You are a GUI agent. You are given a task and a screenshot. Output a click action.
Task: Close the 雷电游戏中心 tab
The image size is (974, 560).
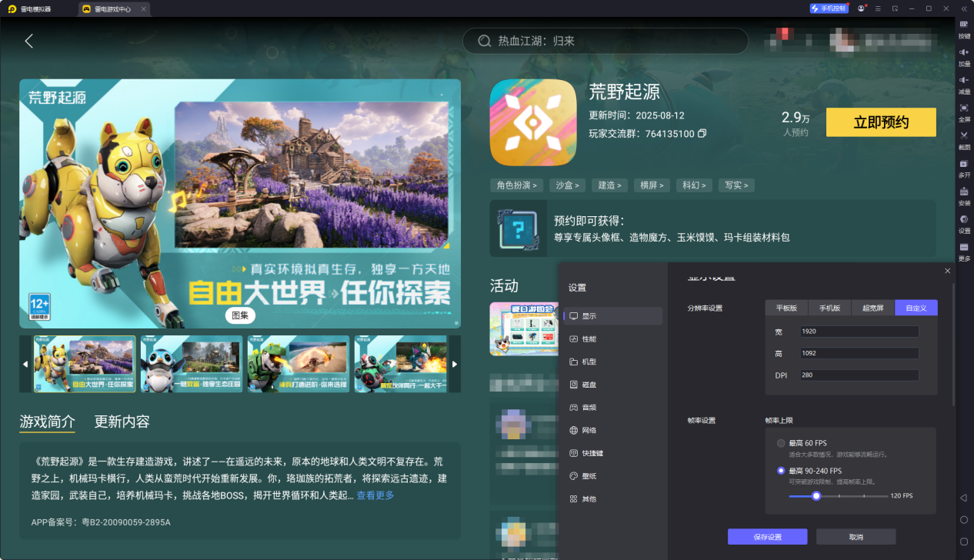pos(144,9)
